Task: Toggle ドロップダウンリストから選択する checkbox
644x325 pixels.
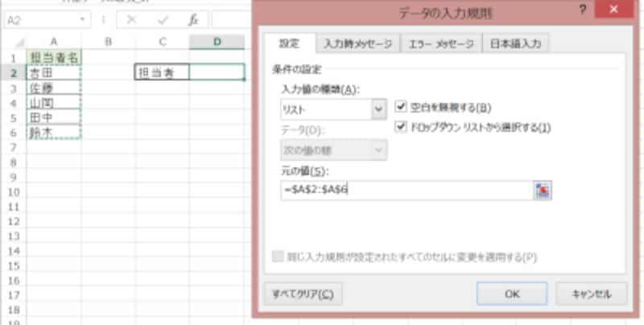Action: point(400,127)
